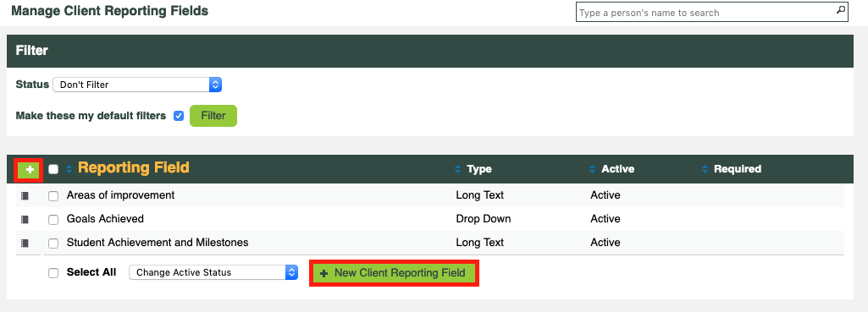Check the Areas of improvement checkbox
This screenshot has width=868, height=312.
[53, 196]
